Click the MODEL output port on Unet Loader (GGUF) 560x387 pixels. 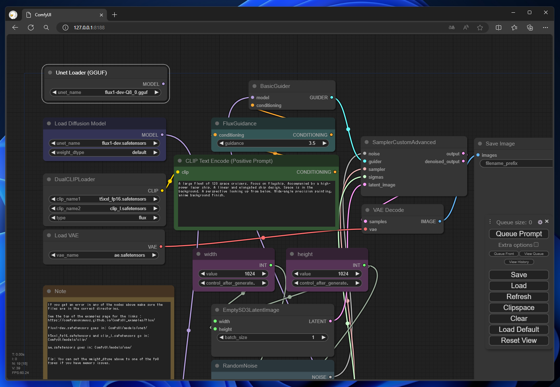point(163,84)
